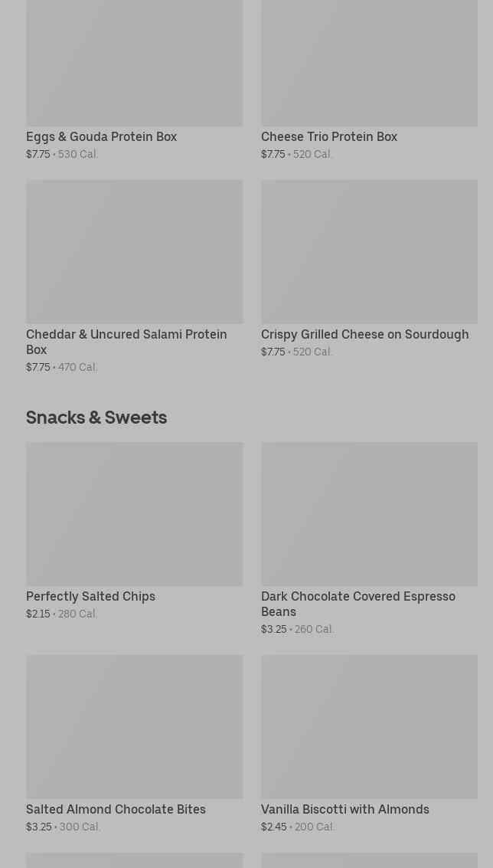The height and width of the screenshot is (868, 493).
Task: Click the Cheese Trio Protein Box image
Action: pos(369,61)
